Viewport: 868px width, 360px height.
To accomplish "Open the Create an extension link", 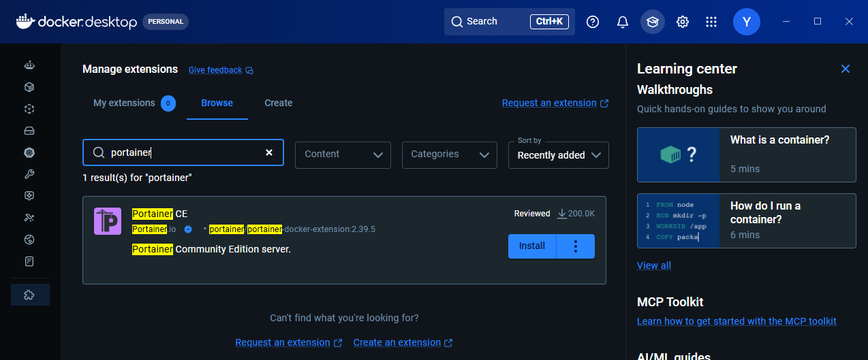I will (x=403, y=342).
